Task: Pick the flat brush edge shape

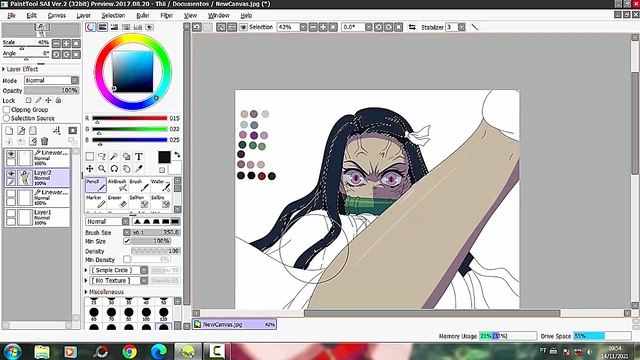Action: point(175,221)
